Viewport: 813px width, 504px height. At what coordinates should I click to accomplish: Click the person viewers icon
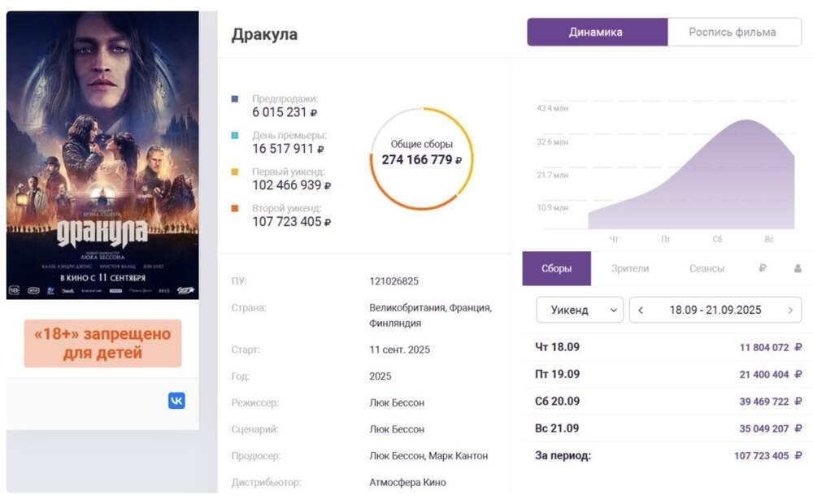pos(797,268)
